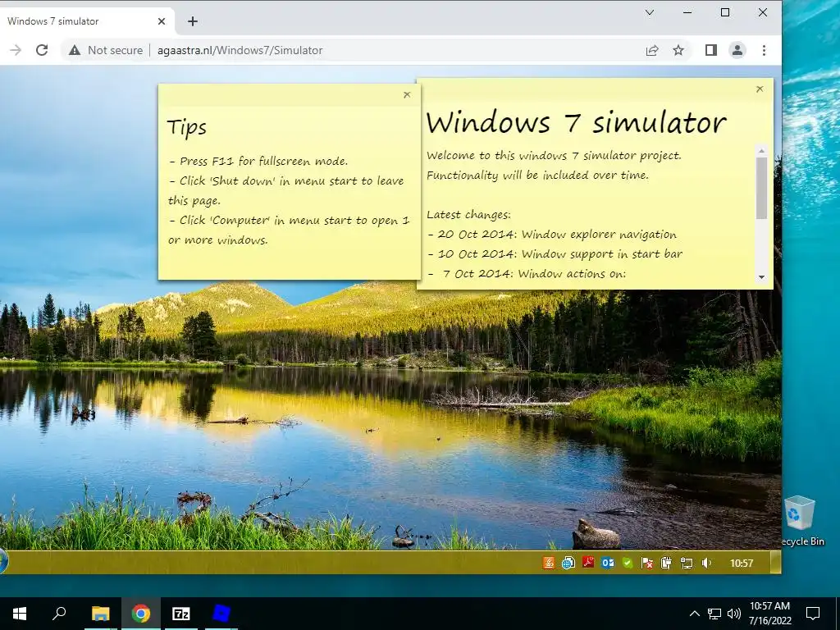Click the Chrome icon in Windows taskbar
The image size is (840, 630).
click(x=141, y=614)
